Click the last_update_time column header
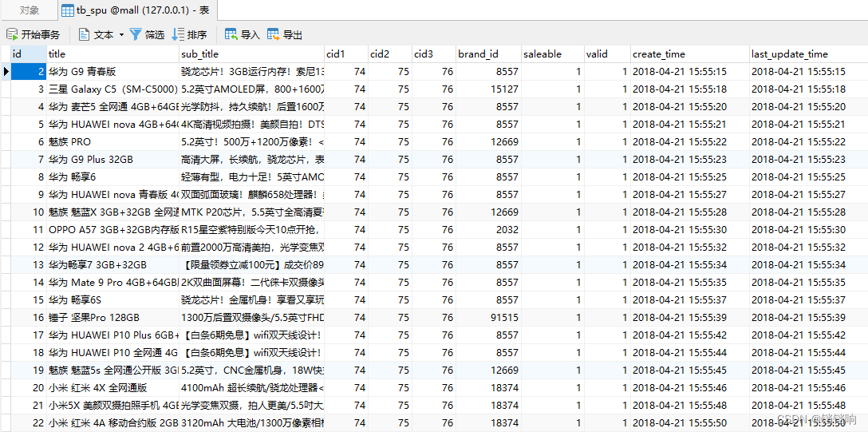The height and width of the screenshot is (432, 868). 809,54
